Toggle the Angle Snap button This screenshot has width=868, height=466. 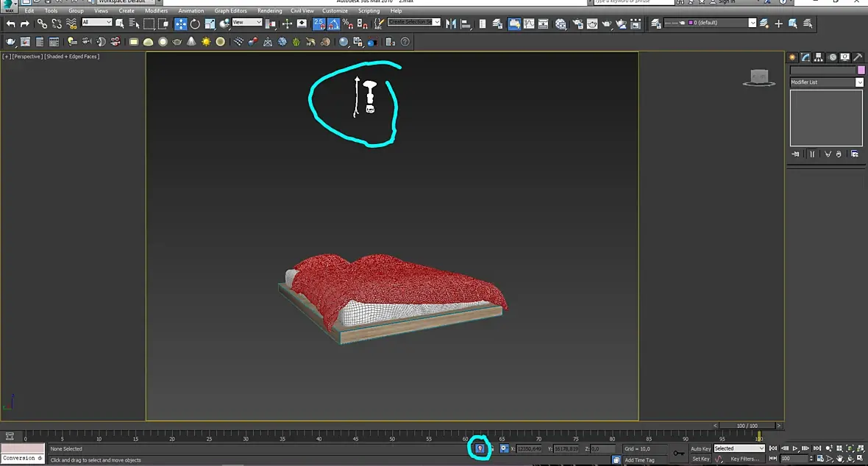coord(333,24)
